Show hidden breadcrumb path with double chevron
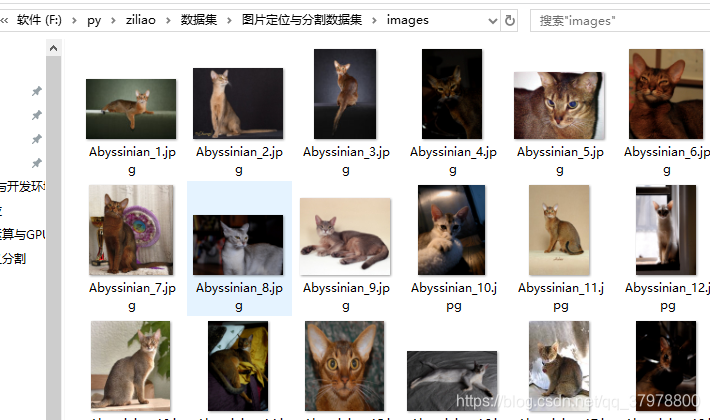This screenshot has height=420, width=710. click(x=5, y=20)
